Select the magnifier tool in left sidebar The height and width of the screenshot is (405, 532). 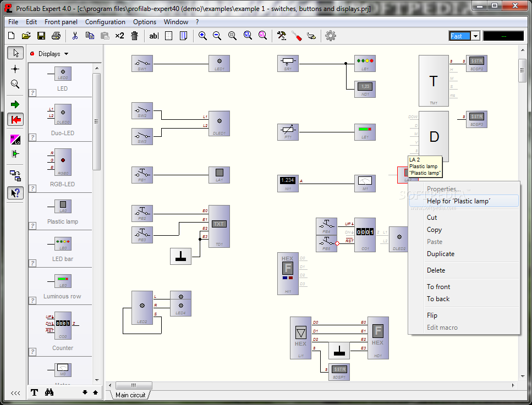[15, 84]
